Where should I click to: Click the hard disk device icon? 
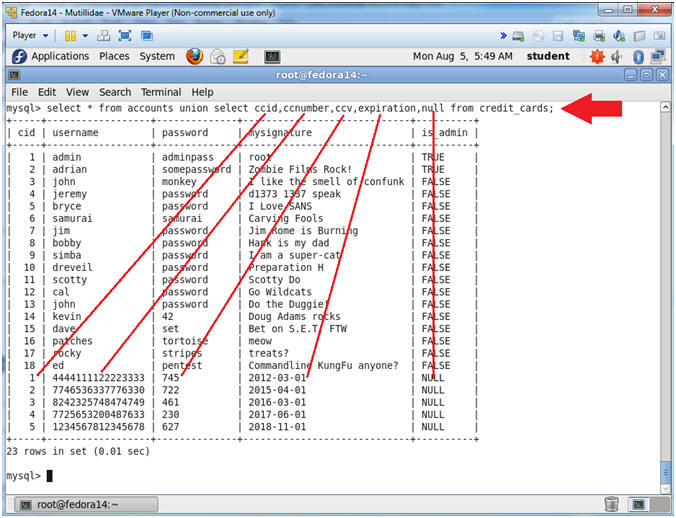pyautogui.click(x=518, y=36)
